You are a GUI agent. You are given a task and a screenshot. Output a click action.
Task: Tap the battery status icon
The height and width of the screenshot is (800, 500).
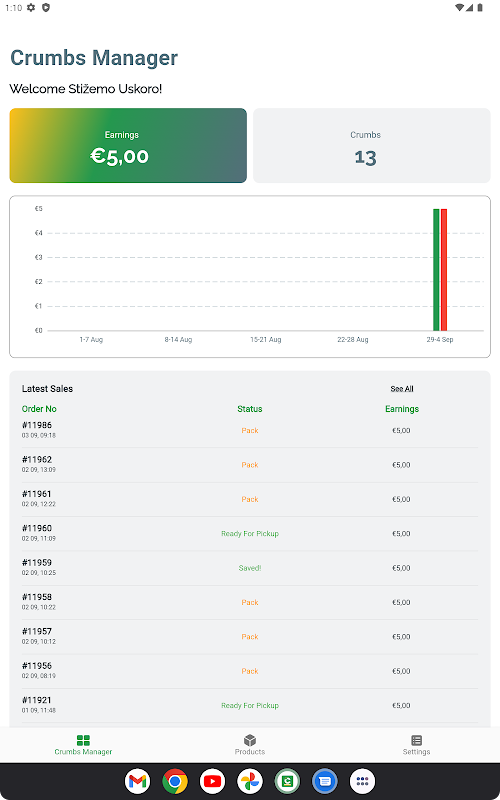[480, 8]
